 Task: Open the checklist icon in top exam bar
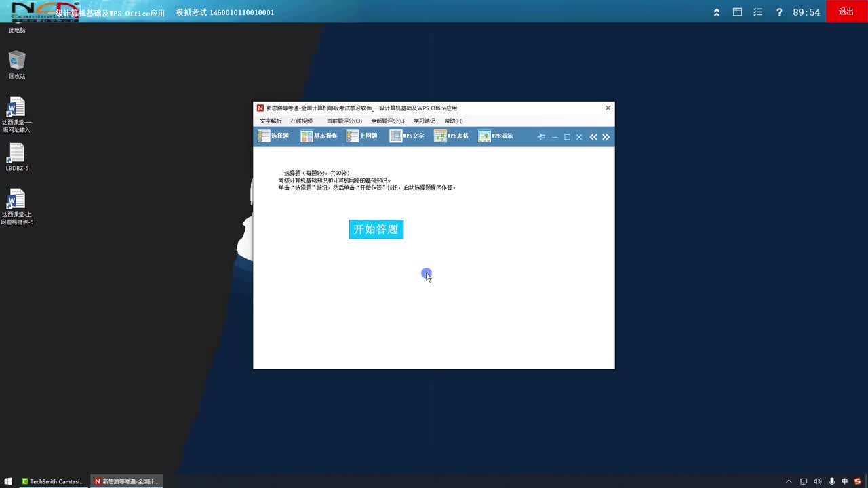point(758,12)
